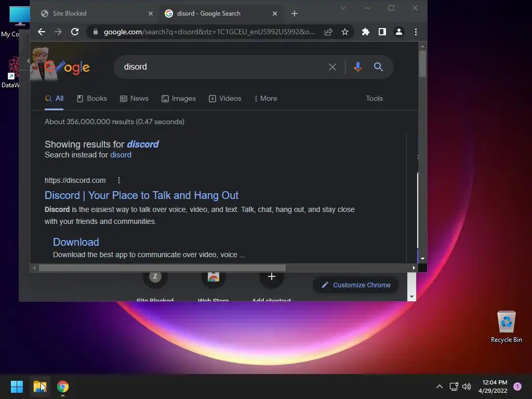Open the tab search chevron
The width and height of the screenshot is (532, 399).
pyautogui.click(x=343, y=8)
